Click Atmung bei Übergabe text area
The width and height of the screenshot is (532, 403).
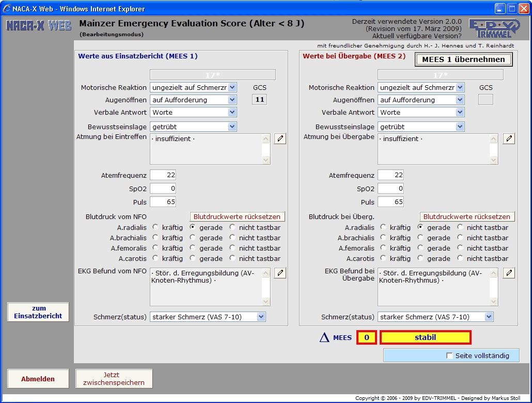[x=437, y=149]
